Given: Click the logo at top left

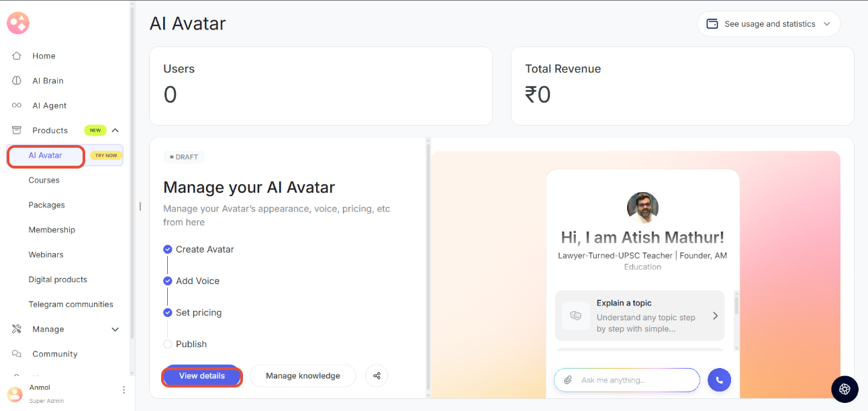Looking at the screenshot, I should [x=18, y=24].
